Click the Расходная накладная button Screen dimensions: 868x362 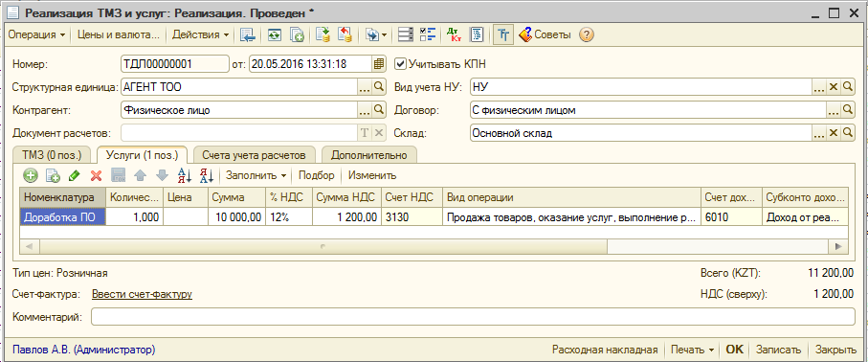pyautogui.click(x=605, y=350)
